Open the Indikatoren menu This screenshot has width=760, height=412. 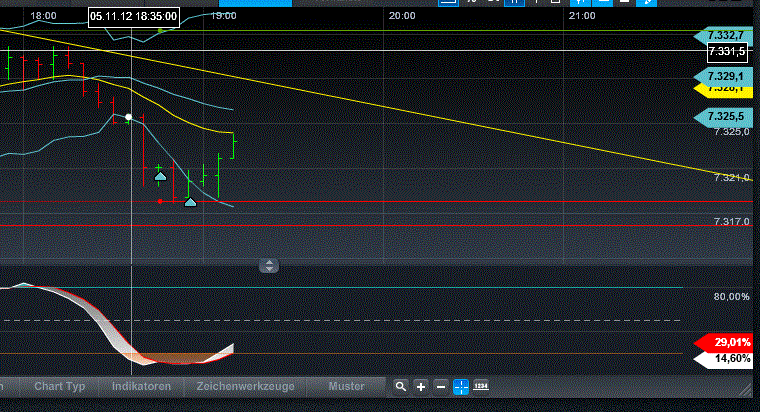141,386
